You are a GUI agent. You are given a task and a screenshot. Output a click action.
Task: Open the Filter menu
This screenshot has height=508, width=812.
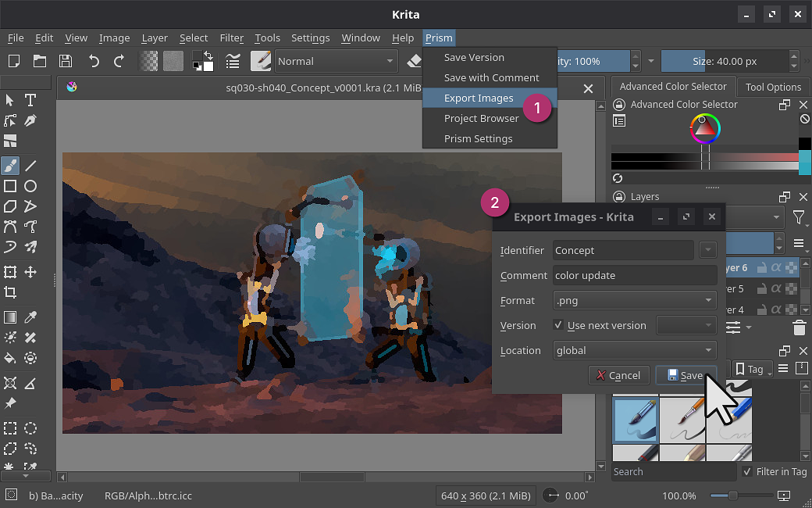pos(231,38)
